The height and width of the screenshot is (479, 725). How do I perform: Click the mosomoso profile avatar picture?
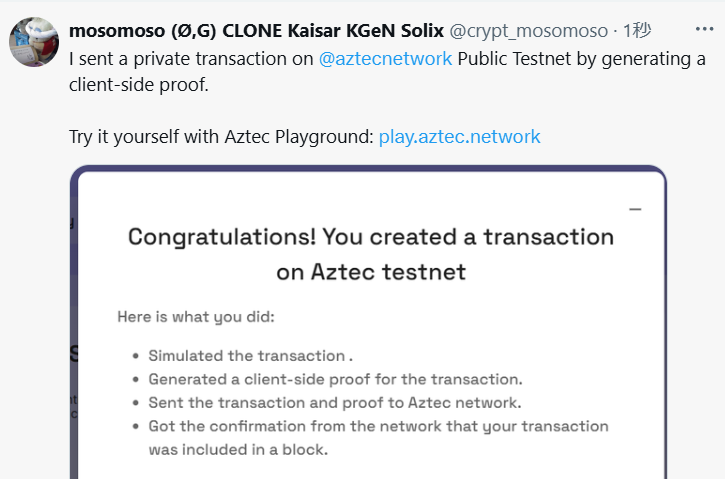pyautogui.click(x=34, y=42)
